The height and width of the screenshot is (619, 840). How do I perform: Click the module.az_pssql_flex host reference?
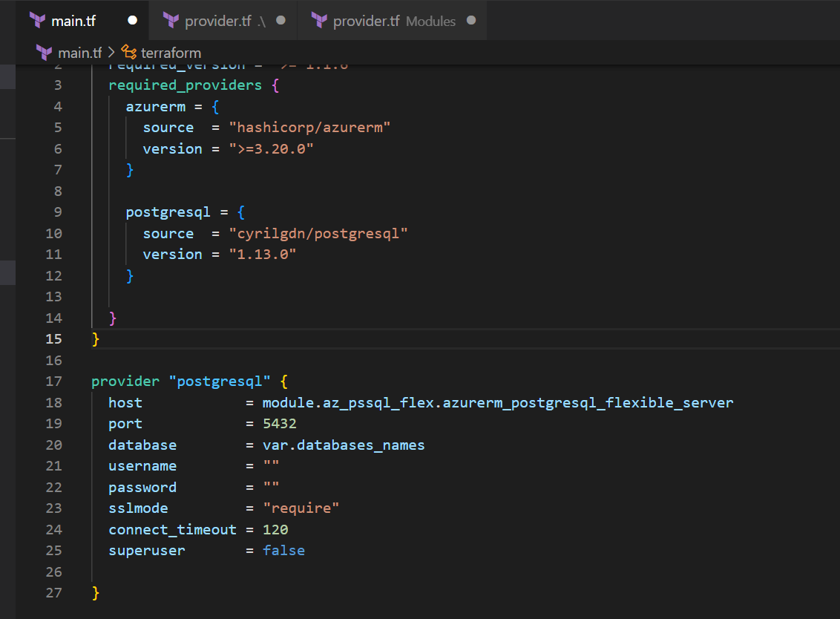pos(497,403)
